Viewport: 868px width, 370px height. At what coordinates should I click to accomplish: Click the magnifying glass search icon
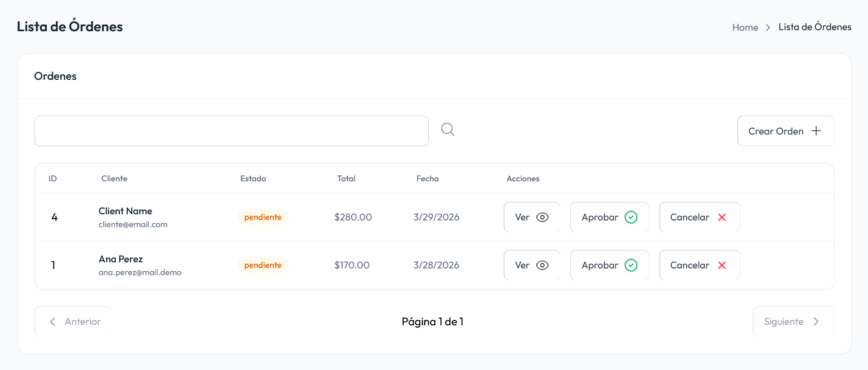(448, 130)
